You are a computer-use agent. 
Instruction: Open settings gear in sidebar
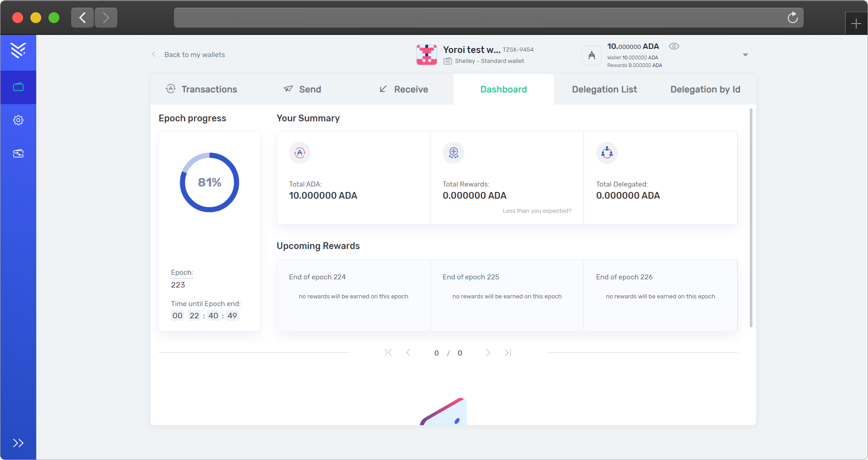(x=18, y=120)
